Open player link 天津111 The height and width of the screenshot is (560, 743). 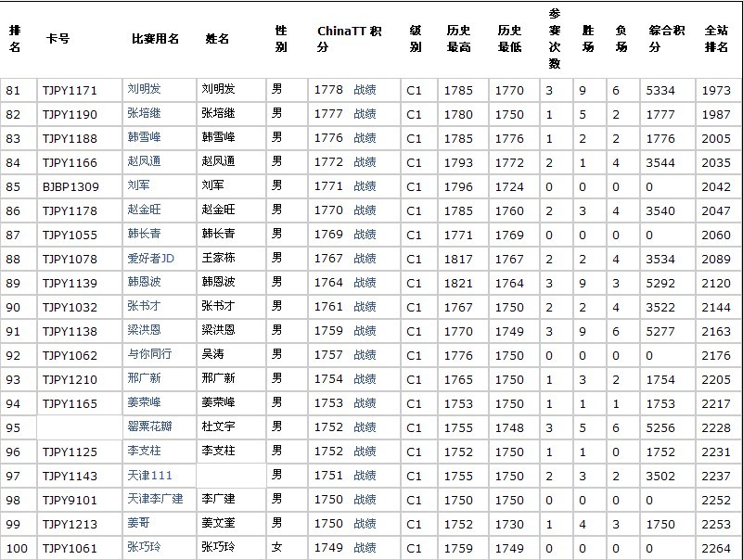(149, 476)
